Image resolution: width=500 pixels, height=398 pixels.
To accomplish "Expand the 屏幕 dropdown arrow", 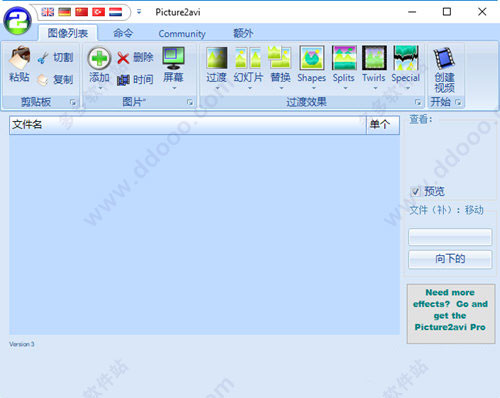I will tap(174, 88).
